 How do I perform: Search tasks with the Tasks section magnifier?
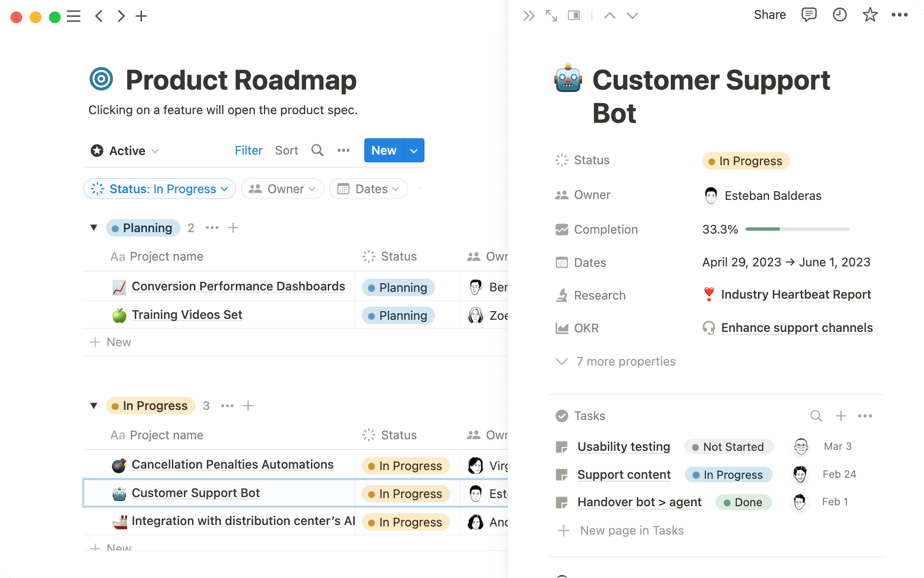tap(816, 416)
